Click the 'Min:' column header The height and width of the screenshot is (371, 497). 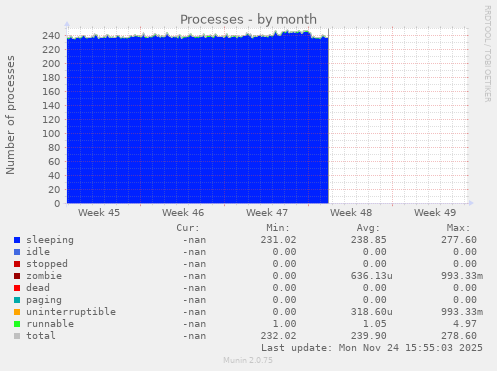tap(278, 228)
